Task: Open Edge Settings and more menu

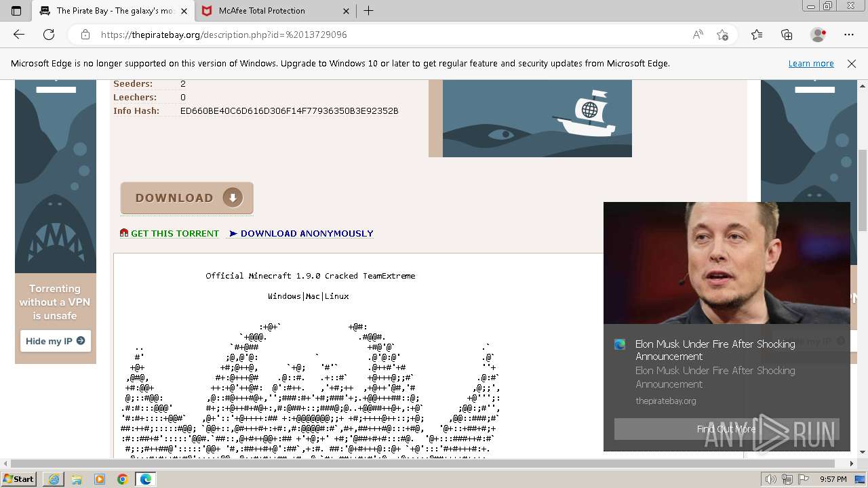Action: click(x=849, y=35)
